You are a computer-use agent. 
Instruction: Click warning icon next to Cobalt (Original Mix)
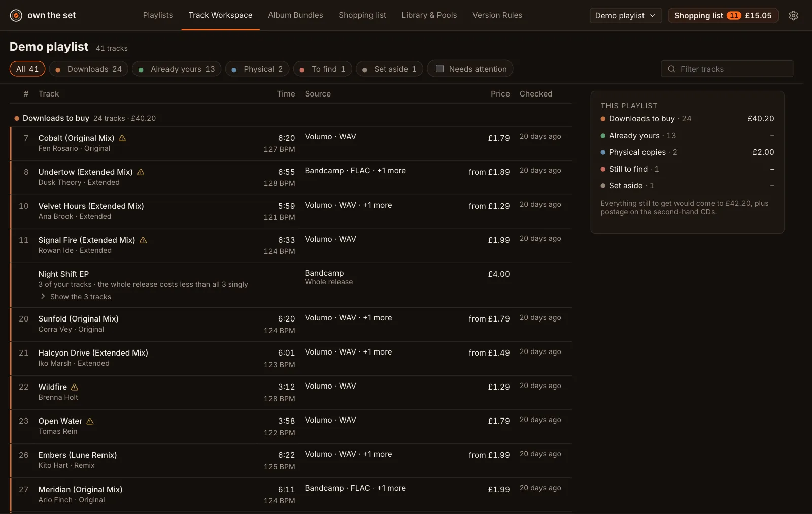point(122,138)
